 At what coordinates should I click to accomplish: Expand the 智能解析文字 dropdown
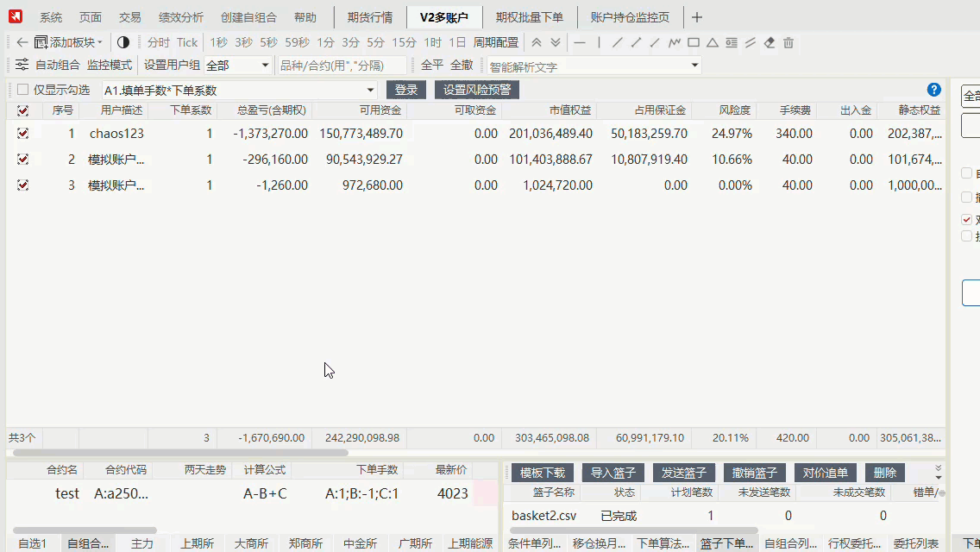(694, 66)
